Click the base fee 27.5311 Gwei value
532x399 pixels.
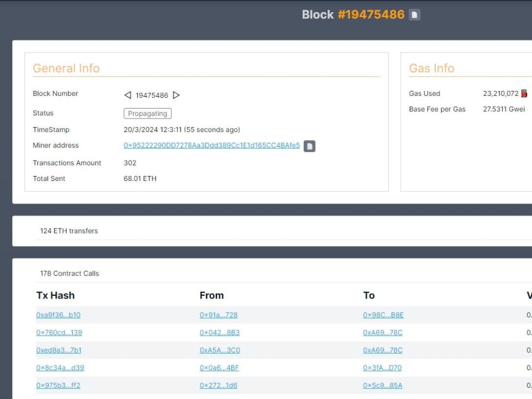tap(504, 109)
